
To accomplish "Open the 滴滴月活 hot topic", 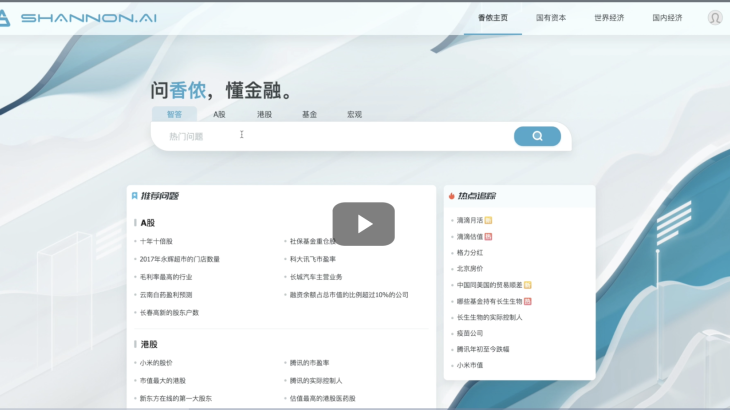I will [x=470, y=220].
